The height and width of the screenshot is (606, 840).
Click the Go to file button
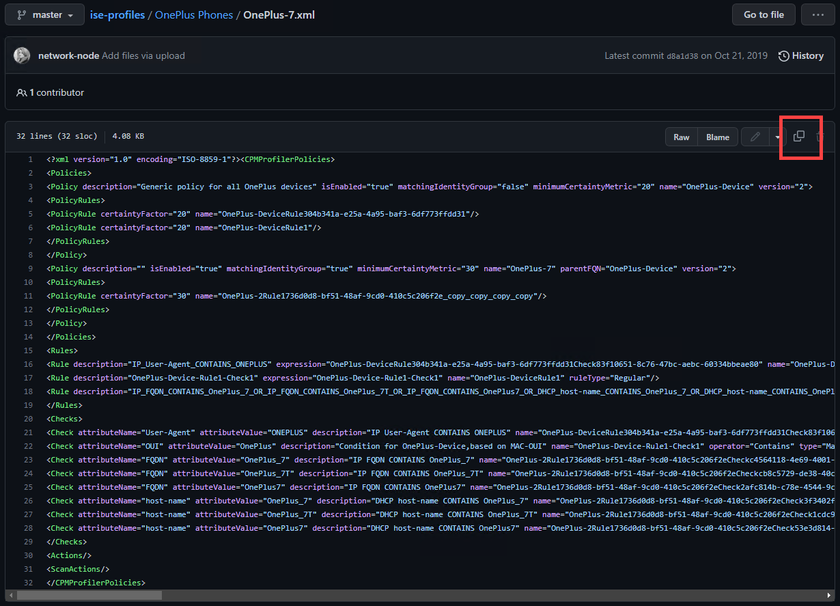(763, 15)
